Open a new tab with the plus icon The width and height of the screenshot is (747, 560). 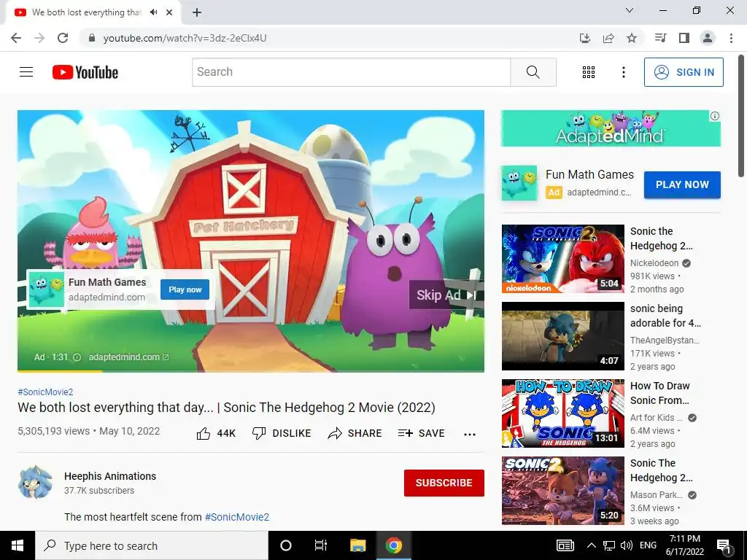(x=197, y=13)
